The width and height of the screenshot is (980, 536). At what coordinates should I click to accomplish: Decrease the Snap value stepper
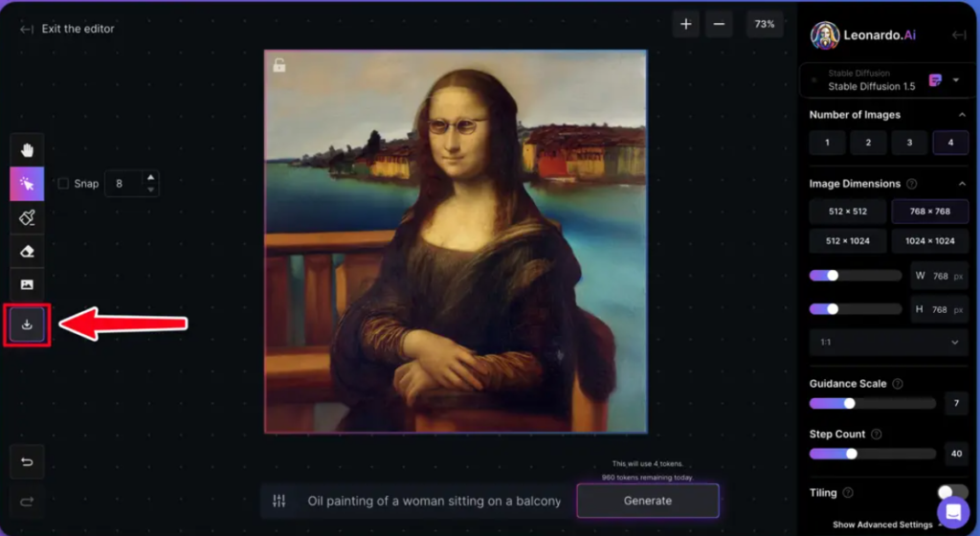150,190
